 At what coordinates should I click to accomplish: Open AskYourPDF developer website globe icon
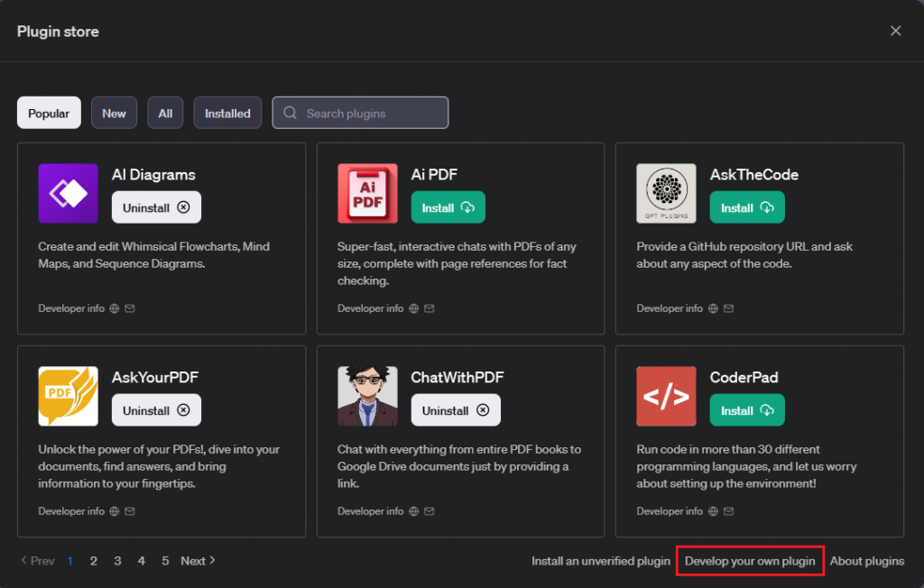coord(115,510)
